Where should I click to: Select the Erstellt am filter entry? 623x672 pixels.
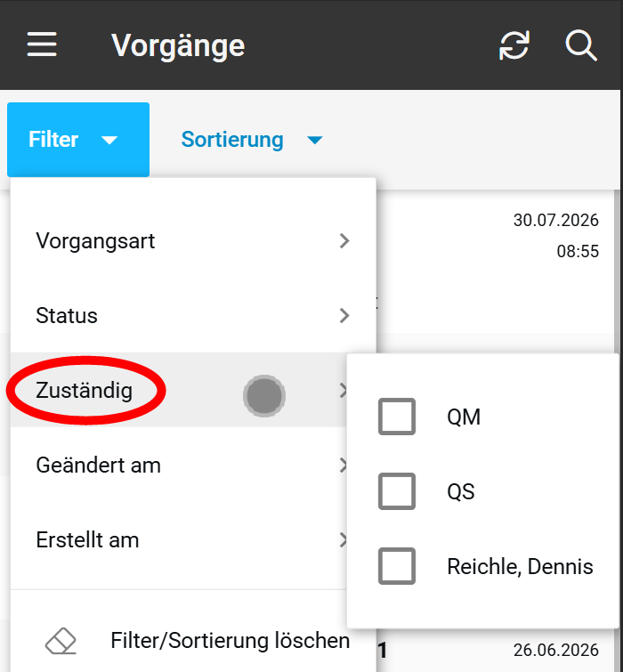(179, 539)
